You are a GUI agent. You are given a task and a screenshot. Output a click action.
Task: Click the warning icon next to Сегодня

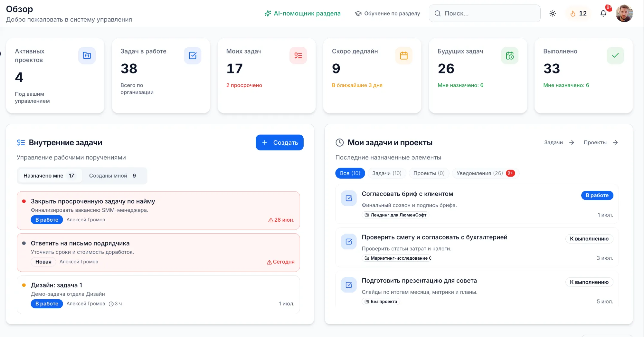click(269, 262)
